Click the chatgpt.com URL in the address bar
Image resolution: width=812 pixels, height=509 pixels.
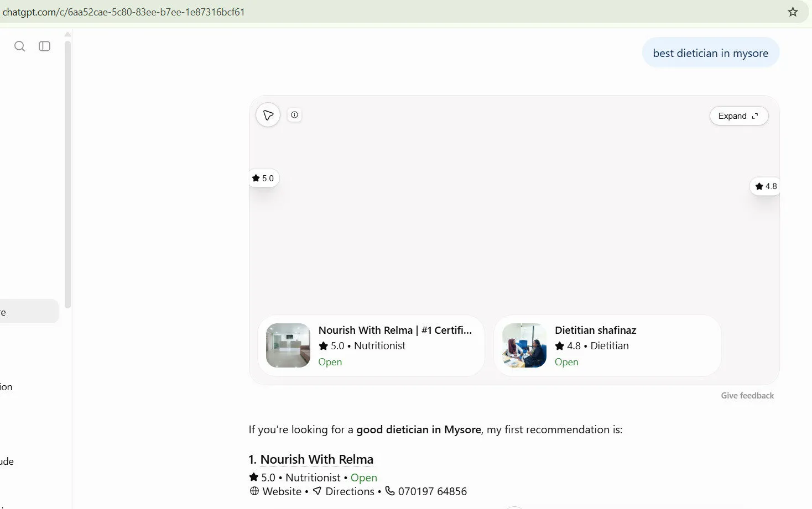(x=123, y=12)
